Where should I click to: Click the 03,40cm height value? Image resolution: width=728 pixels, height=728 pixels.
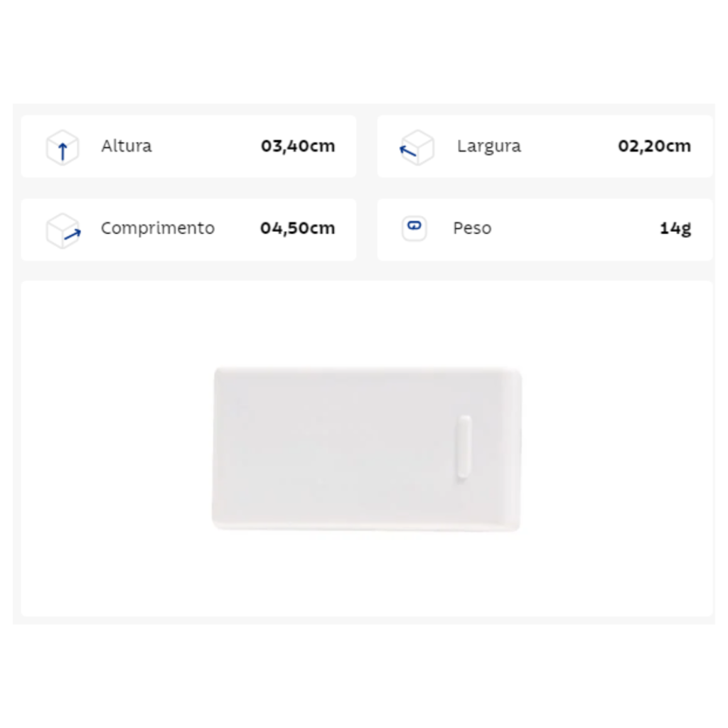click(298, 146)
